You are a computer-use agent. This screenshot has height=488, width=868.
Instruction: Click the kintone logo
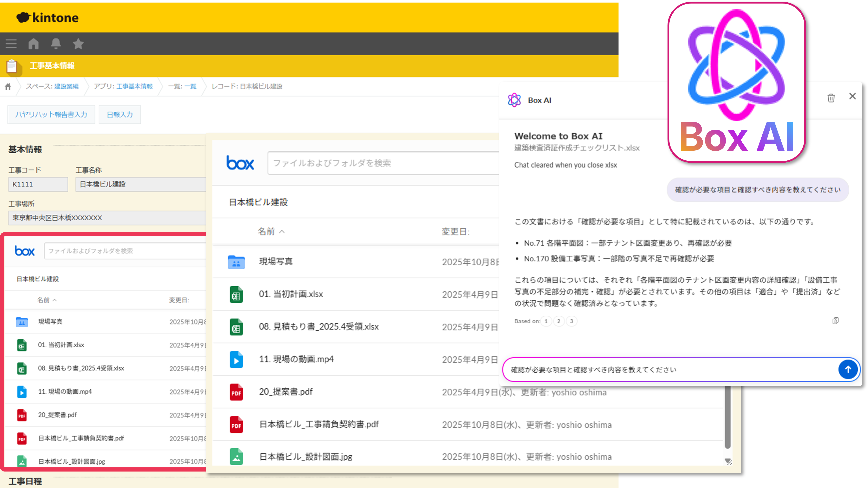(x=47, y=17)
